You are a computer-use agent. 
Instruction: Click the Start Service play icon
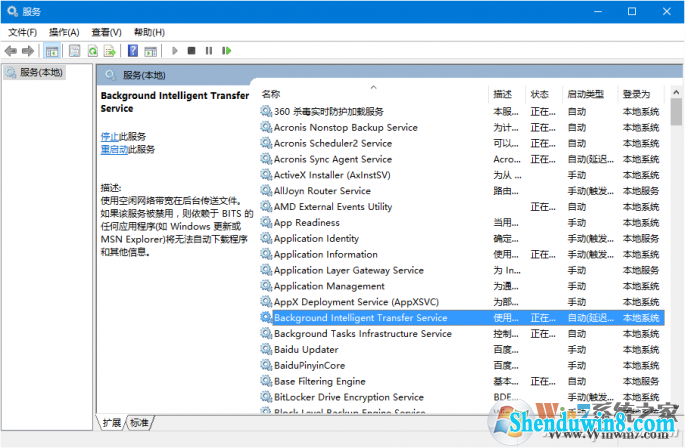click(x=175, y=51)
